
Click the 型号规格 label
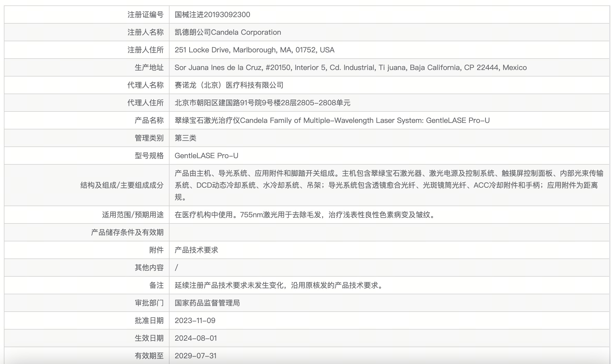pyautogui.click(x=149, y=156)
